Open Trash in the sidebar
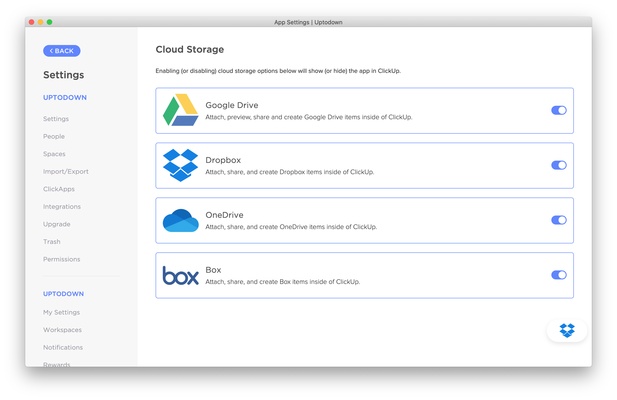 [52, 241]
